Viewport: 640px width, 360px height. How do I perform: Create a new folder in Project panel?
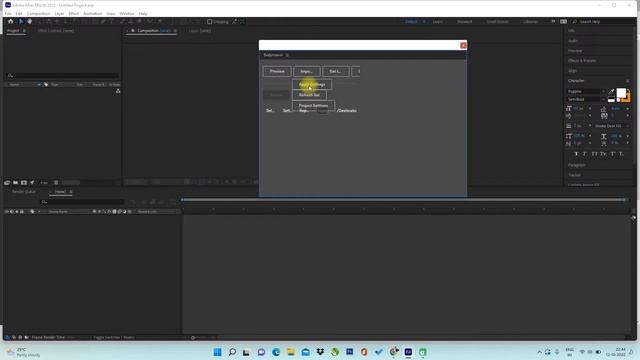(16, 182)
